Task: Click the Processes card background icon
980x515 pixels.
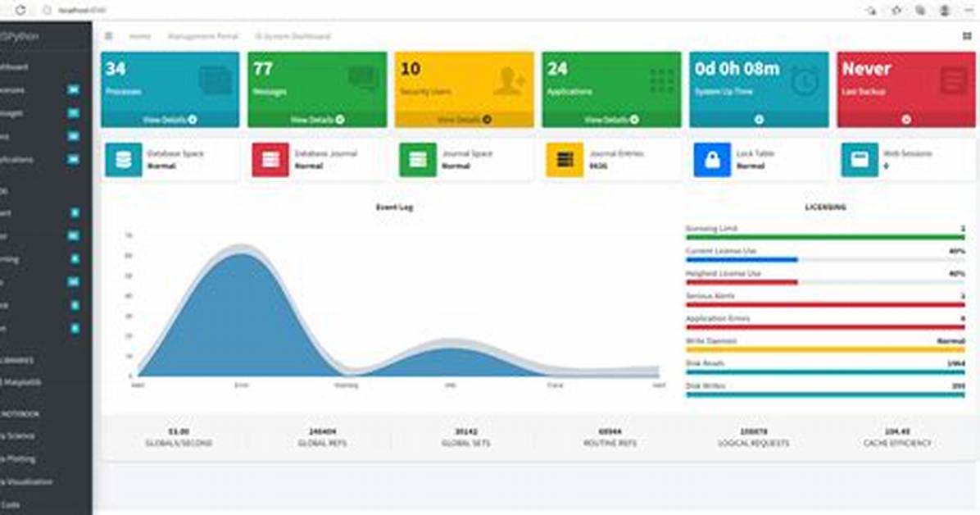Action: click(216, 80)
